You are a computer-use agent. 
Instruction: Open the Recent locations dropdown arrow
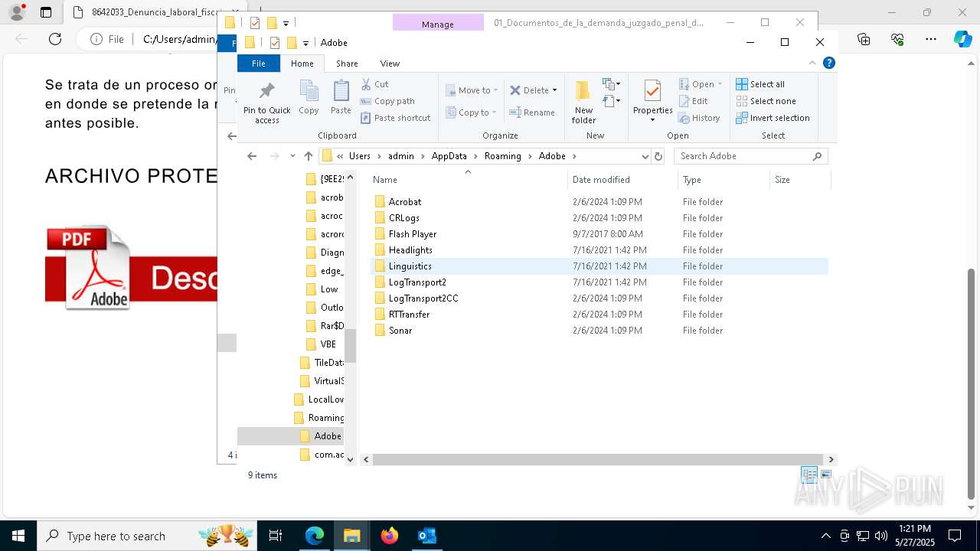point(292,156)
